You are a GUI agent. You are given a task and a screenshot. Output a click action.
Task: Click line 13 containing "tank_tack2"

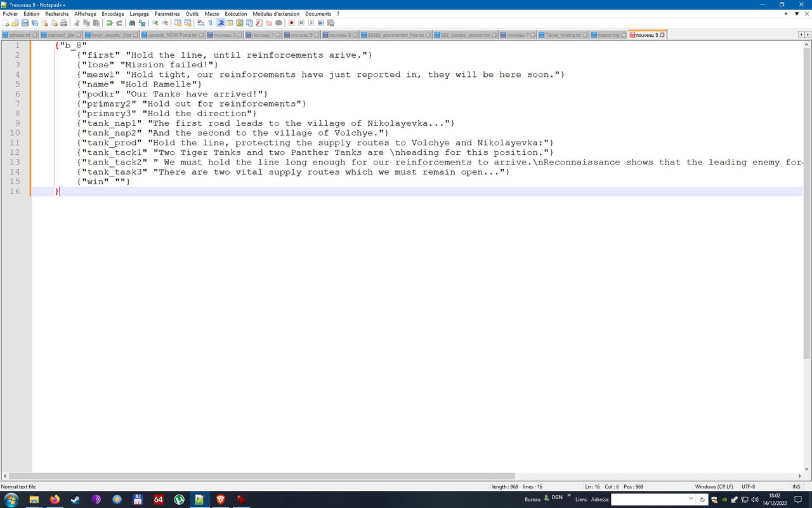[x=417, y=162]
